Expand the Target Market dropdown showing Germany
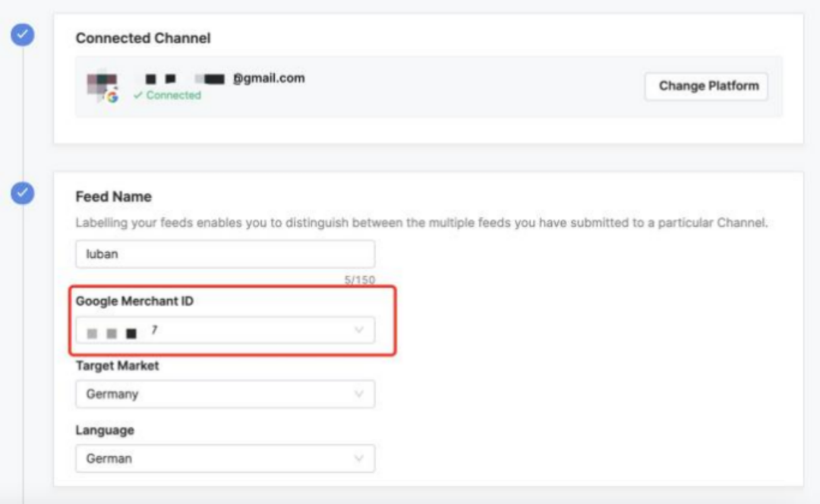The height and width of the screenshot is (504, 820). 225,394
